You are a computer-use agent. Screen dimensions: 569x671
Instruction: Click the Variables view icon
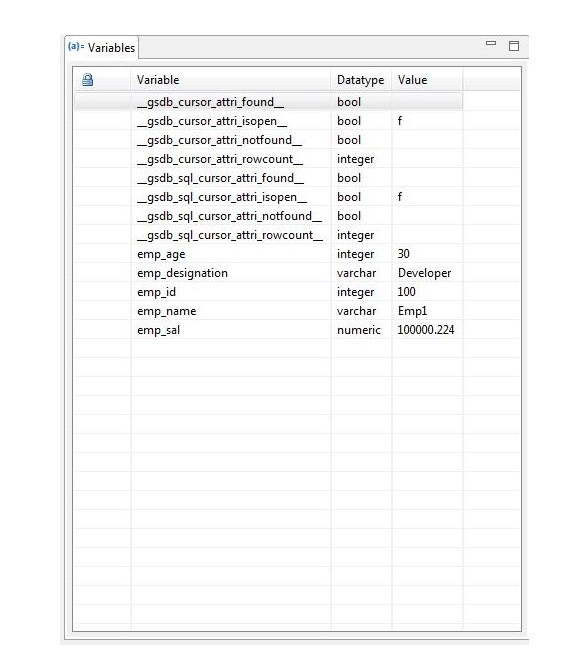click(76, 46)
